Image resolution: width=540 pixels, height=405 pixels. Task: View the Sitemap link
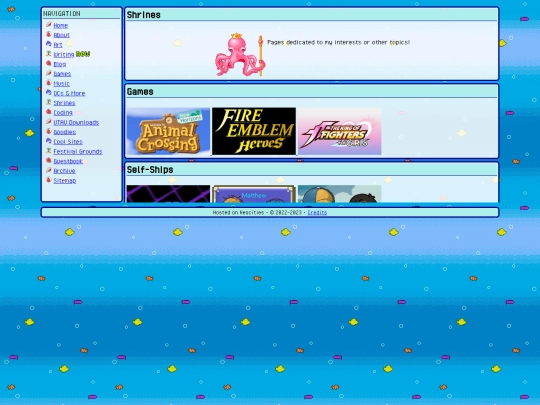(64, 180)
